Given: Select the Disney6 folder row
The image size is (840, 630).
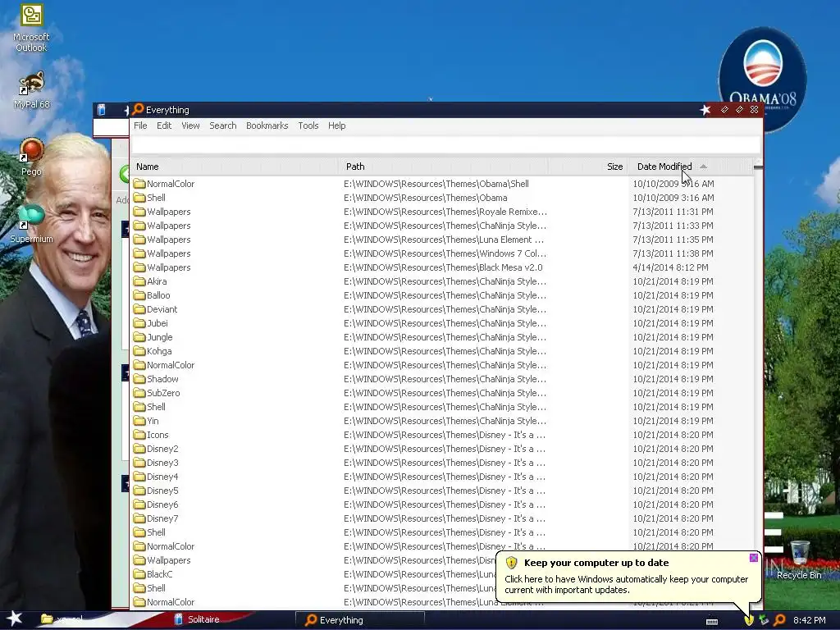Looking at the screenshot, I should [442, 504].
